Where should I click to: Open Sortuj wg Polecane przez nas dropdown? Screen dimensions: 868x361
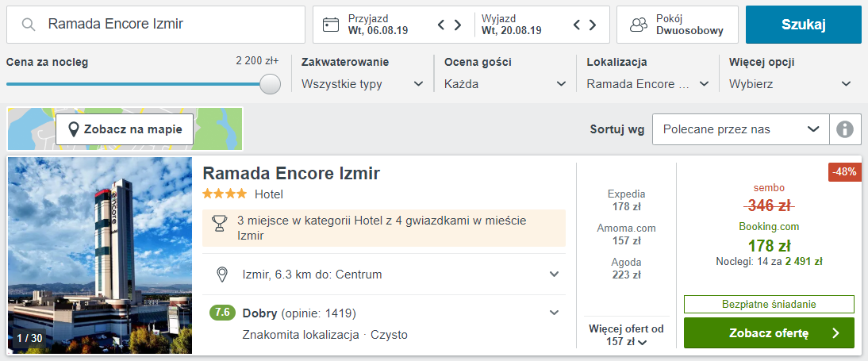[741, 129]
